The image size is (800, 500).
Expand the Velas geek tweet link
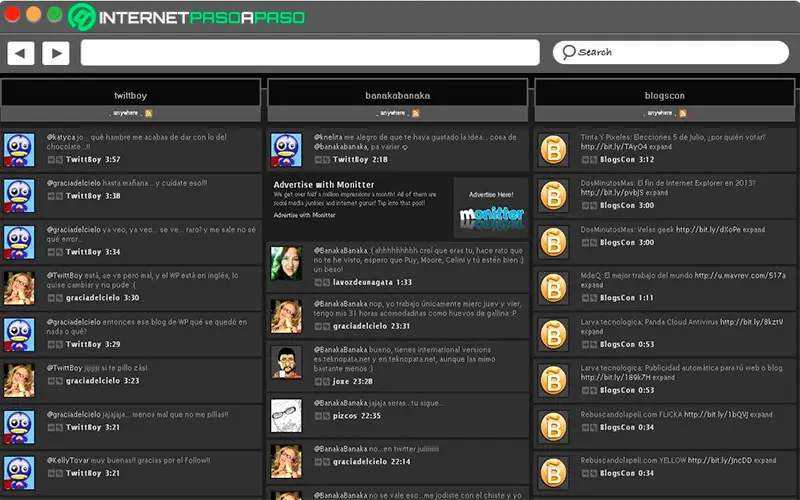pyautogui.click(x=754, y=230)
